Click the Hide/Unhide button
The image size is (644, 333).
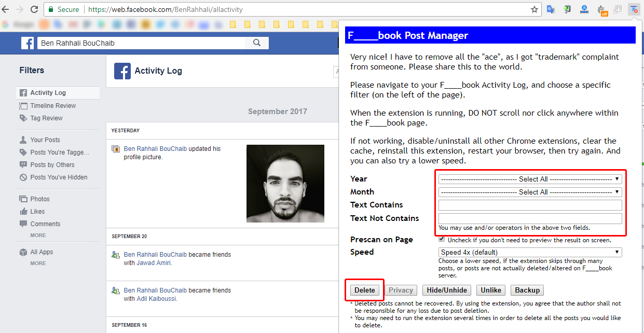[447, 290]
